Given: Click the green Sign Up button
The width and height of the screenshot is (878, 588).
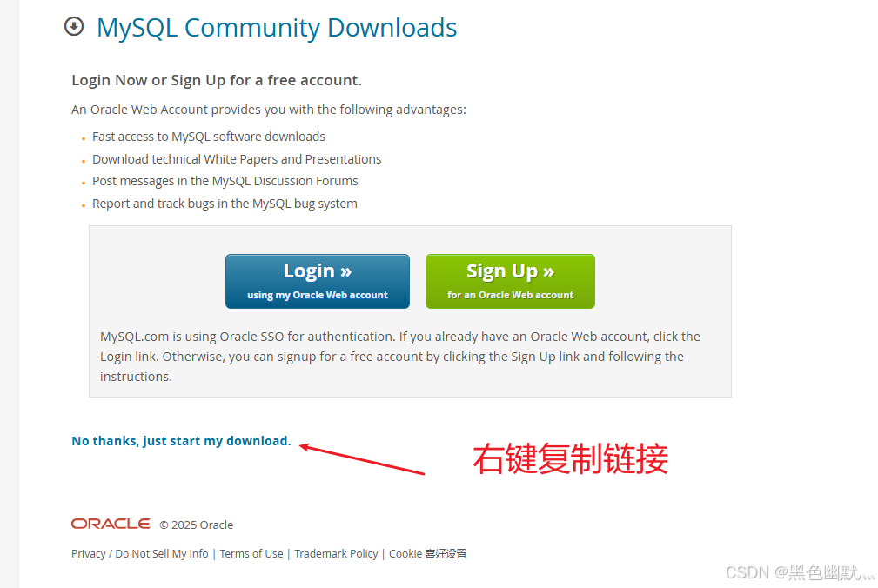Looking at the screenshot, I should tap(510, 282).
